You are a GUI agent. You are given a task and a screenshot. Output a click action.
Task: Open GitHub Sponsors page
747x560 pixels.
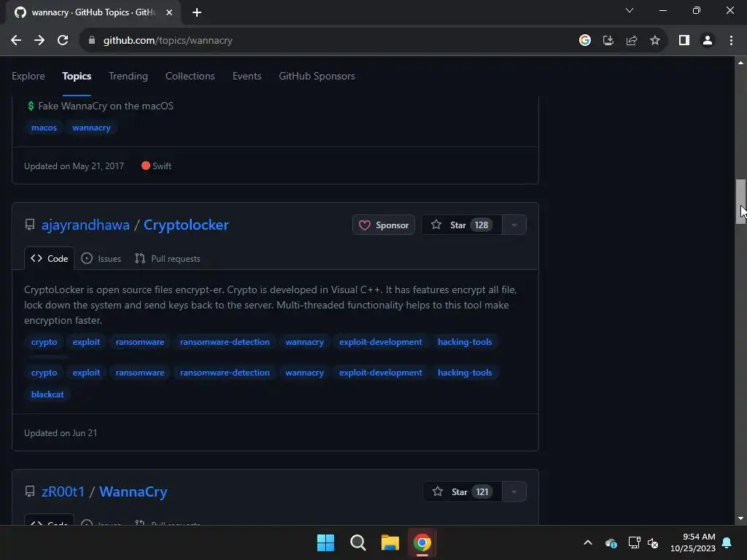tap(317, 76)
